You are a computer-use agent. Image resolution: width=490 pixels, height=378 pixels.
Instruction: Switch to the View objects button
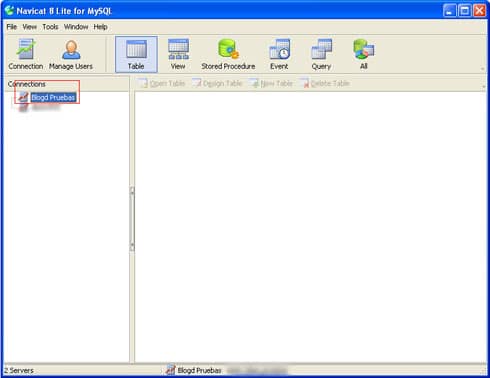pos(178,54)
